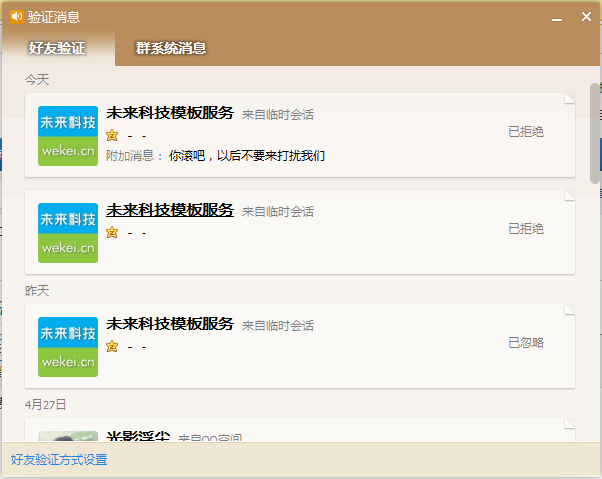Open 好友验证方式设置 link
The width and height of the screenshot is (602, 479).
point(59,459)
